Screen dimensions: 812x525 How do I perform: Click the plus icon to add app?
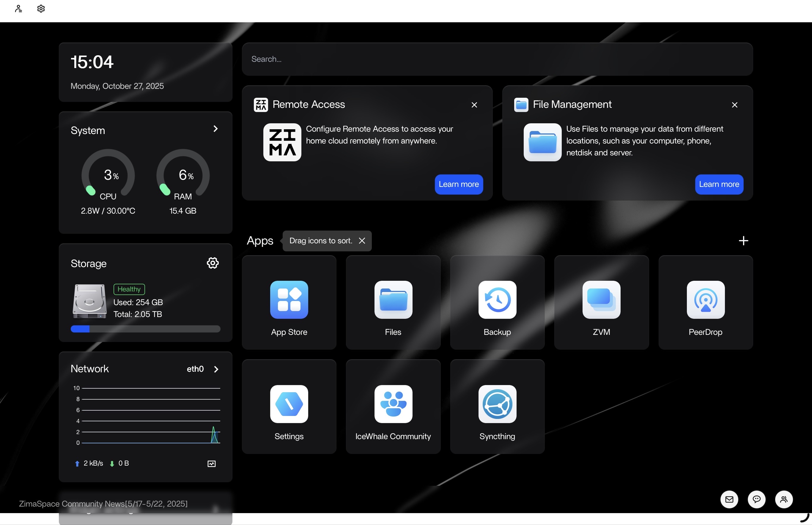(743, 241)
